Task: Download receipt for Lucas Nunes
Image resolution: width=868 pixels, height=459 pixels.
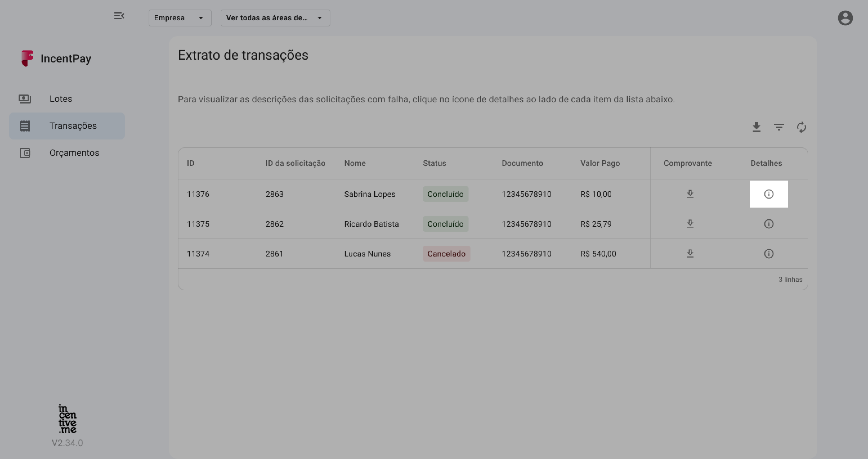Action: (x=690, y=254)
